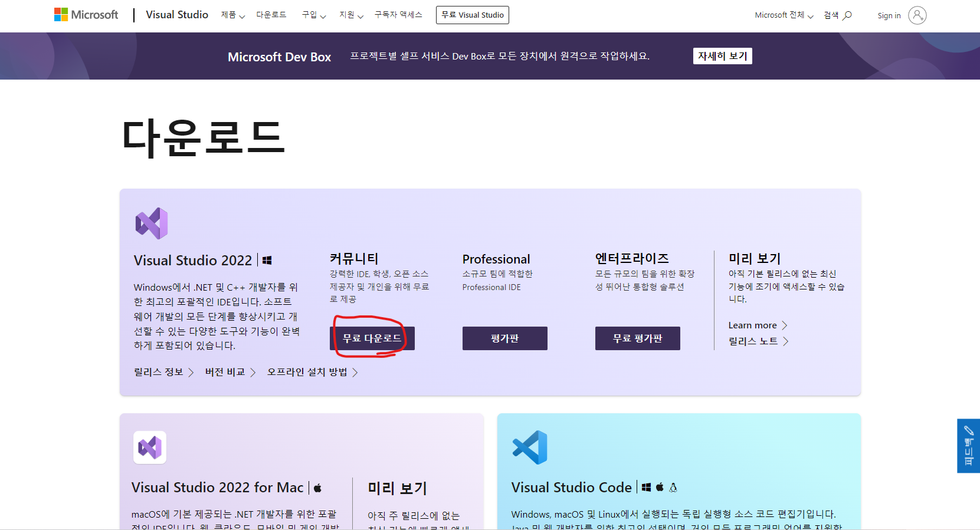This screenshot has height=530, width=980.
Task: Click the large 다운로드 page heading
Action: pyautogui.click(x=204, y=138)
